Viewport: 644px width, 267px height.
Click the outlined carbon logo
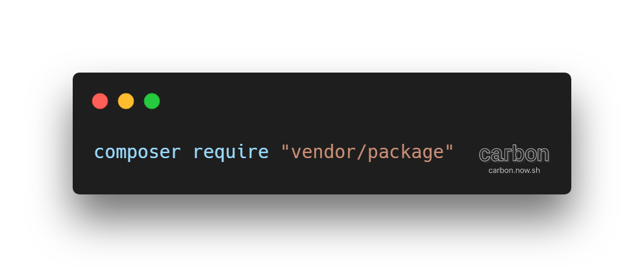click(514, 154)
